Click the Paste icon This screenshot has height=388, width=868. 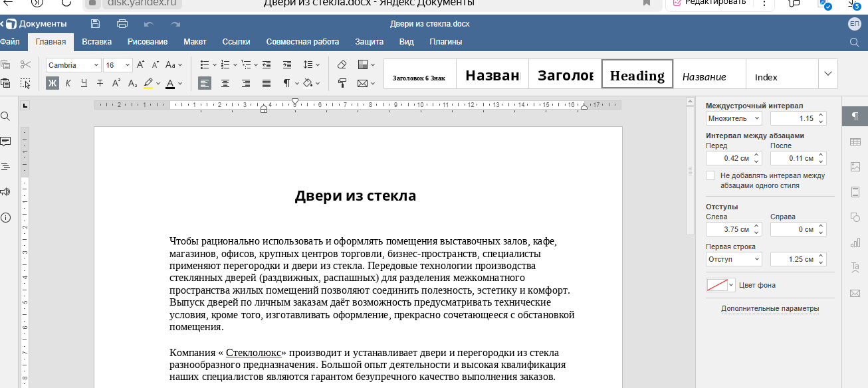(5, 83)
